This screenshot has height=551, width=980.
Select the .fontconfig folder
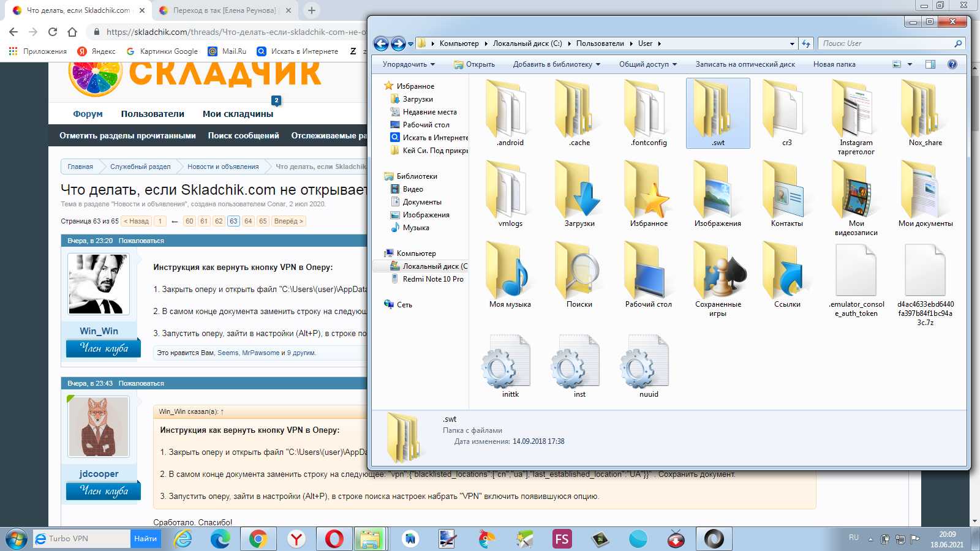point(649,113)
